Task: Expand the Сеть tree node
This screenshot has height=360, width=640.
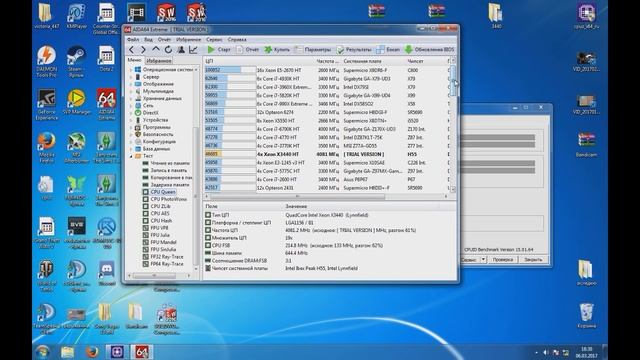Action: tap(131, 106)
